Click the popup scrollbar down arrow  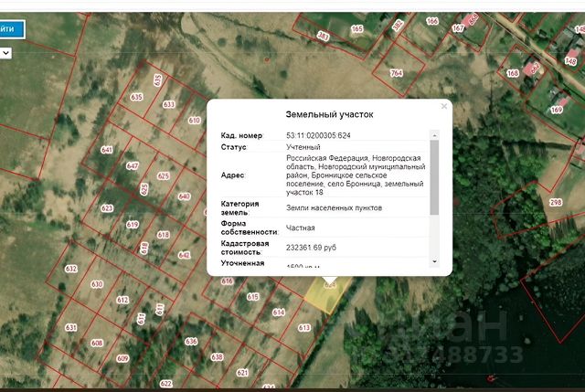[434, 262]
